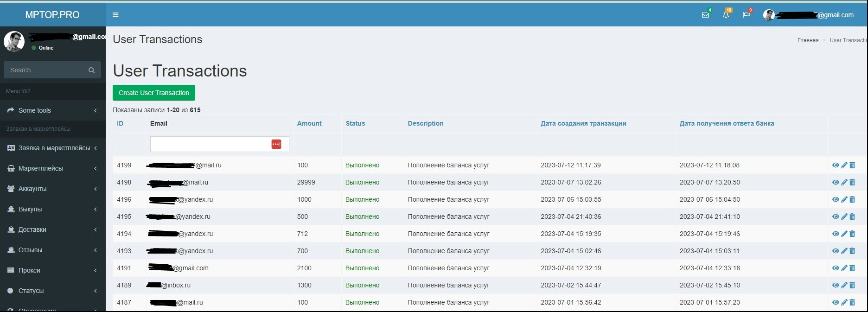
Task: View transaction 4187 with eye icon
Action: (836, 302)
